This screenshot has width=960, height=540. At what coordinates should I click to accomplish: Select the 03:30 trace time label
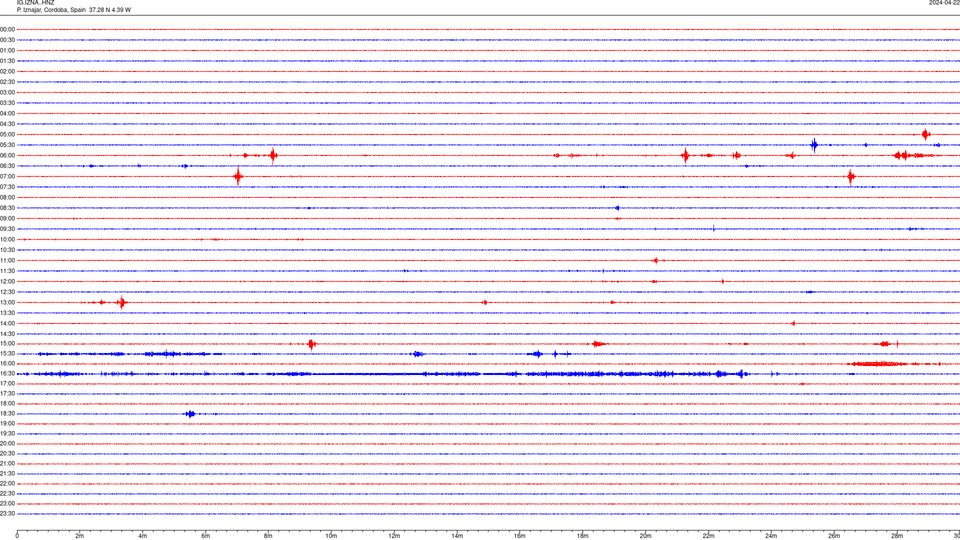click(7, 103)
